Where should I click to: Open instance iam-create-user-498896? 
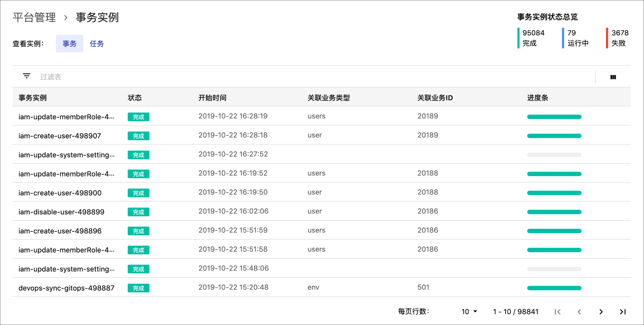click(60, 231)
